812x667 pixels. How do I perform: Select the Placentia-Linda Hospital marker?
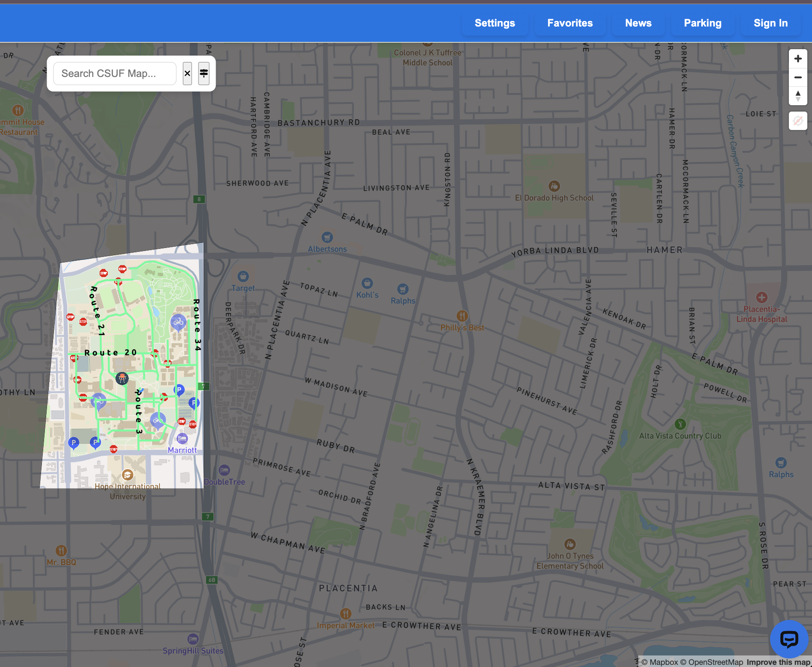coord(762,298)
